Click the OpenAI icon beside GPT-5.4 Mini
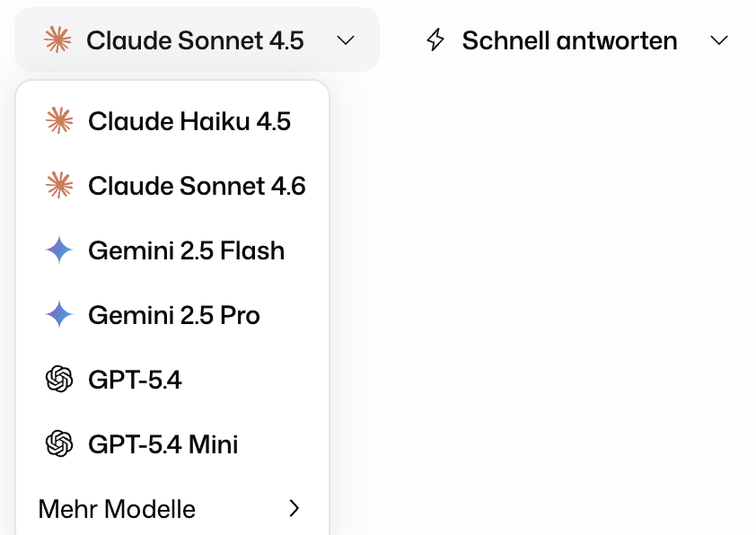 [x=59, y=444]
